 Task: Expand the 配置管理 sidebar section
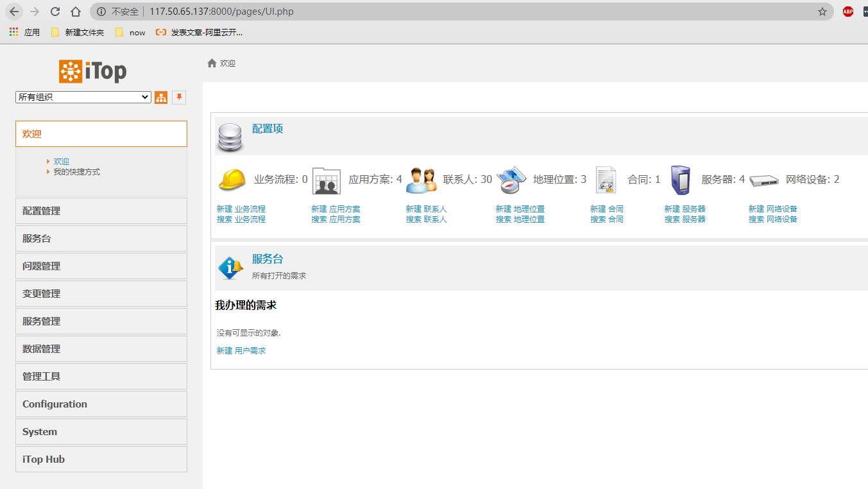pos(101,210)
